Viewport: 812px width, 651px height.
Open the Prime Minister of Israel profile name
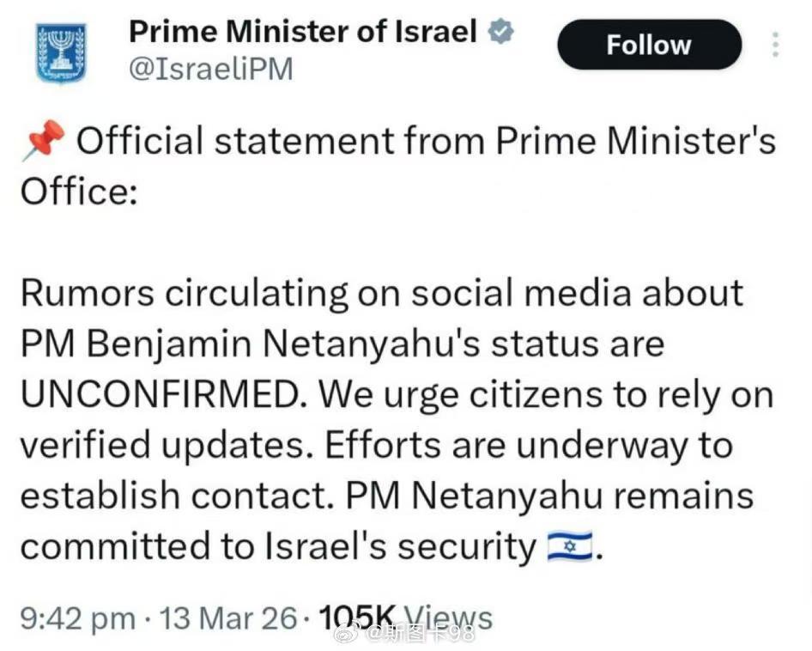[x=302, y=33]
